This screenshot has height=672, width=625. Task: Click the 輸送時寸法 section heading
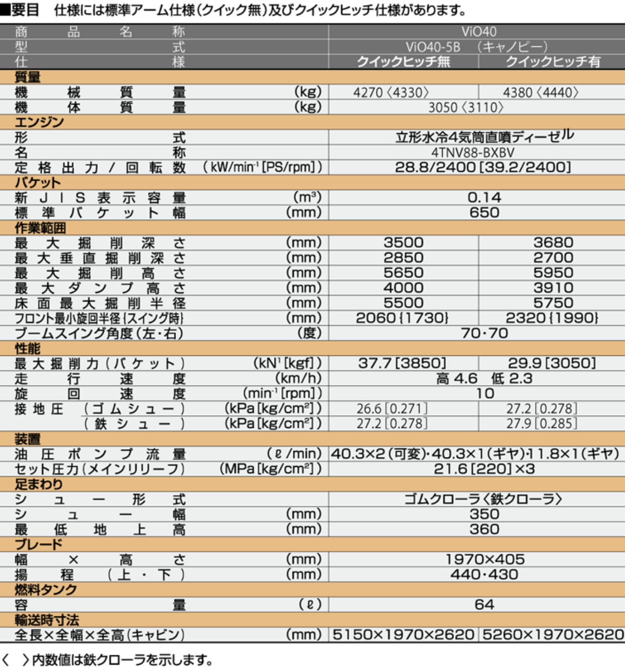point(47,620)
